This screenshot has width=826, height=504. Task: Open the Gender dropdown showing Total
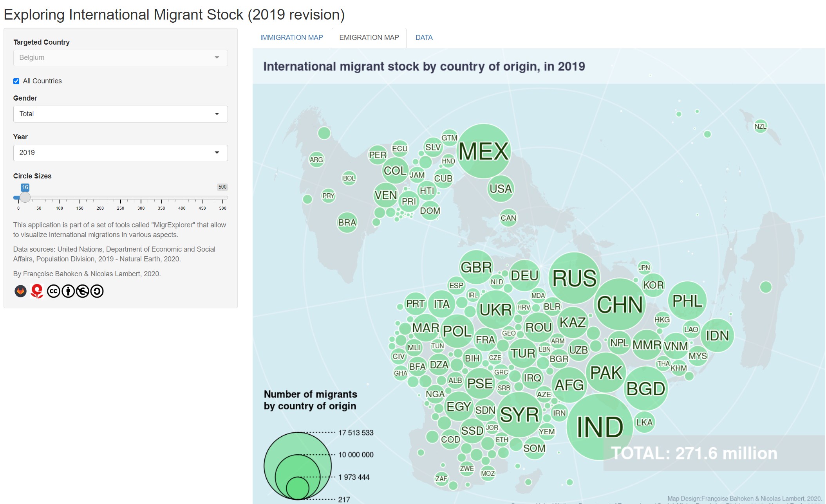coord(120,114)
